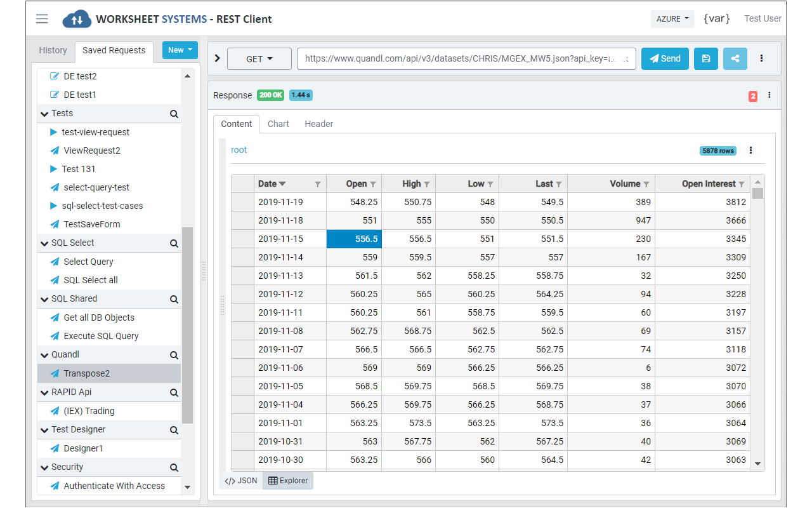Search within the SQL Shared folder
Screen dimensions: 812x508
(174, 300)
